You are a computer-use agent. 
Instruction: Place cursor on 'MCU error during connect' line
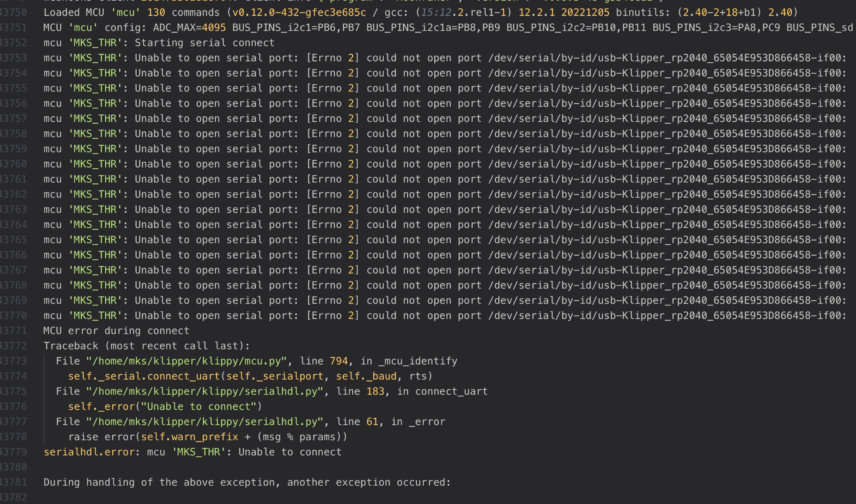[116, 331]
